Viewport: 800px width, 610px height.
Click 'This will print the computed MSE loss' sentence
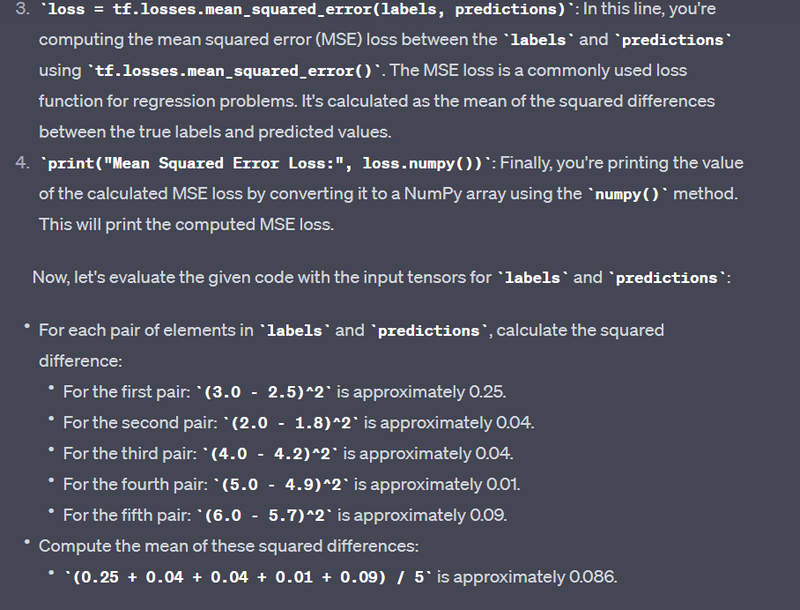(x=186, y=224)
